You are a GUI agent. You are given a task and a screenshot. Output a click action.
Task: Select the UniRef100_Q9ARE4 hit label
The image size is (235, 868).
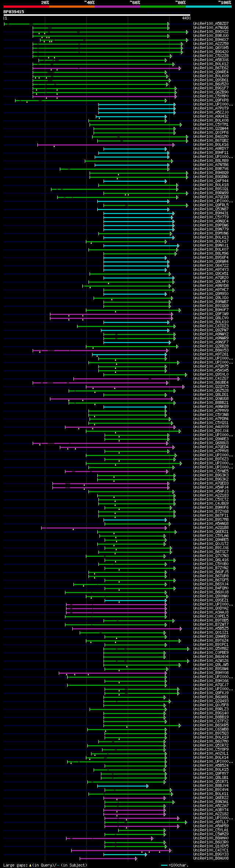tap(211, 72)
